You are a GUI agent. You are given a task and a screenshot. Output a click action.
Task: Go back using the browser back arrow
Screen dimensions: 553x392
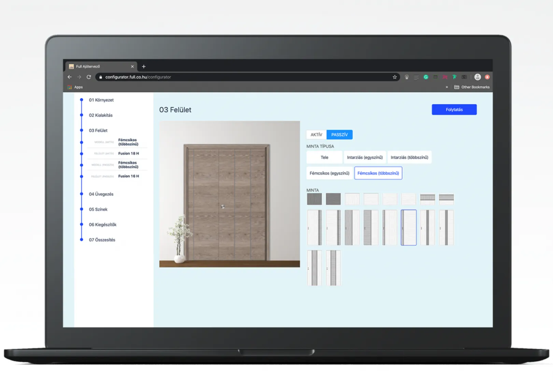(70, 77)
